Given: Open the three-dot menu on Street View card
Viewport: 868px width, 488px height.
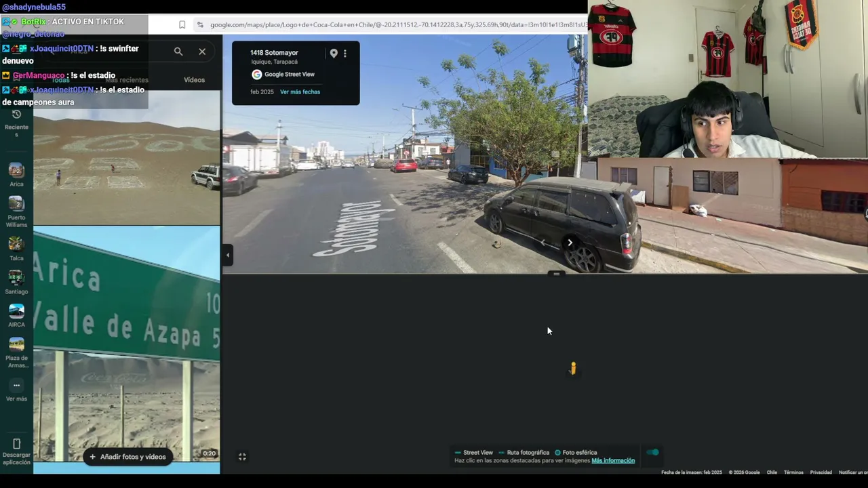Looking at the screenshot, I should coord(344,53).
